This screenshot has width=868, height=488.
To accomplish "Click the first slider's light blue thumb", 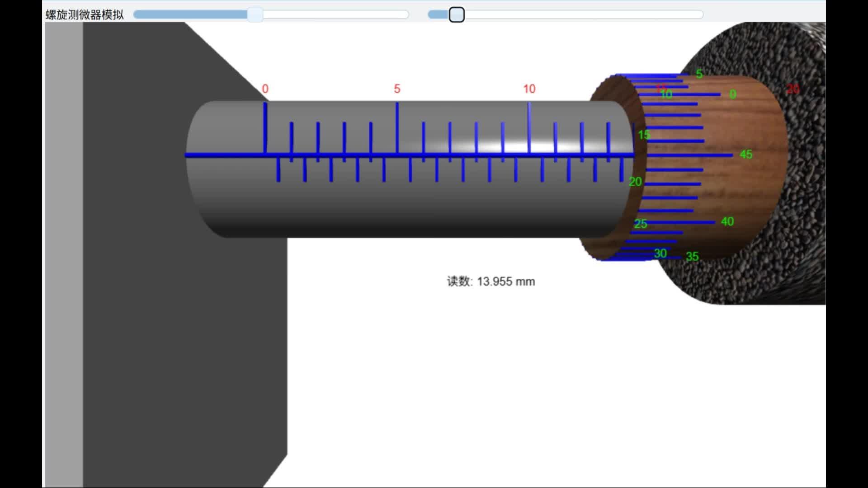I will point(255,14).
